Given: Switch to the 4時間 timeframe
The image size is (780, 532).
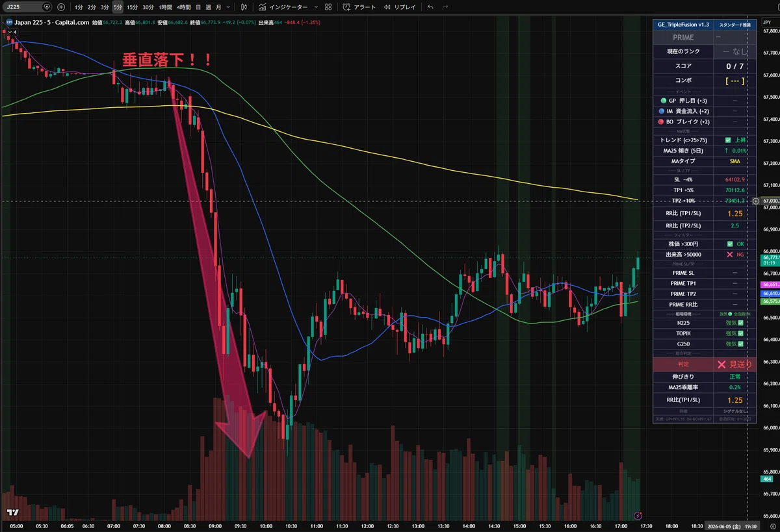Looking at the screenshot, I should (x=183, y=7).
